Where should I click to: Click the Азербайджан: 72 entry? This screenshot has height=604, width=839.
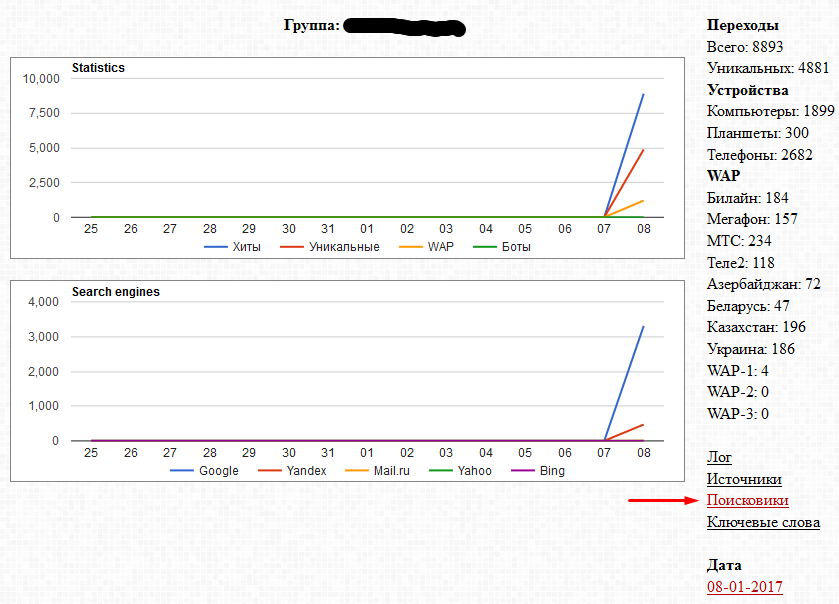pos(764,284)
